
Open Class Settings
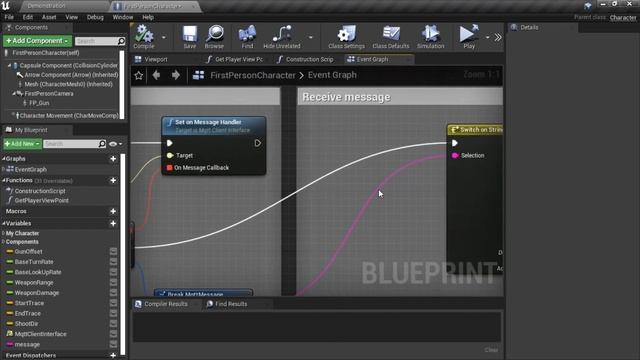click(x=346, y=37)
